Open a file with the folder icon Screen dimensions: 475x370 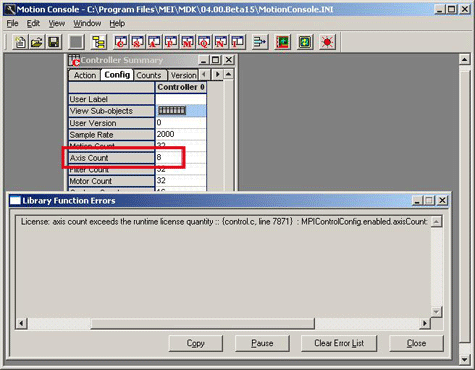37,42
